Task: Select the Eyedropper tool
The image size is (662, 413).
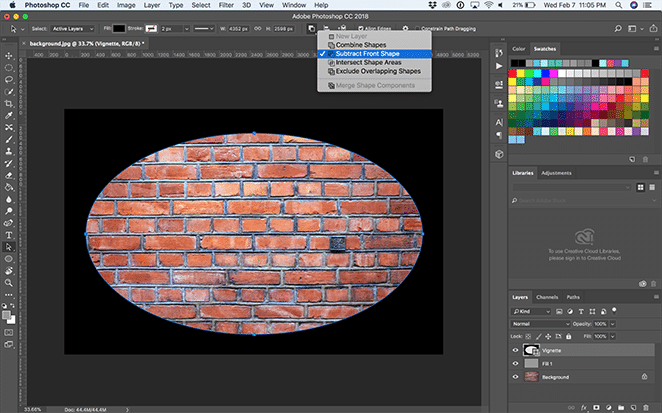Action: pos(8,115)
